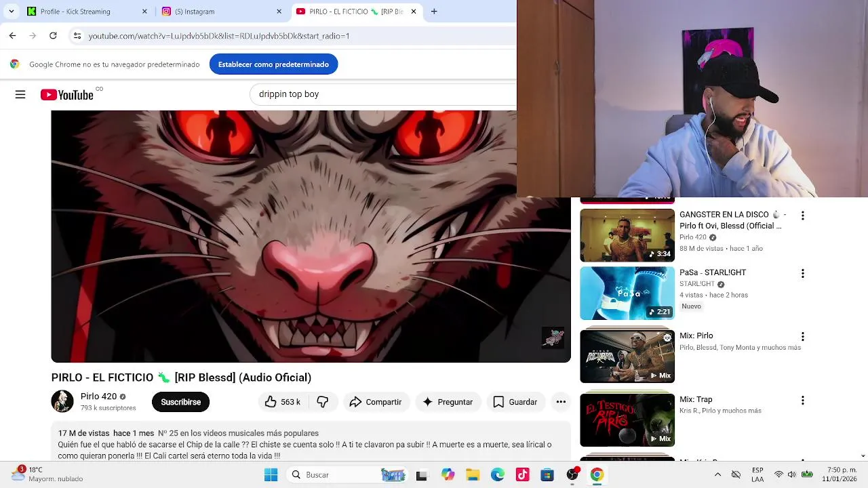Open site information icon in address bar
Screen dimensions: 868x488
(77, 35)
